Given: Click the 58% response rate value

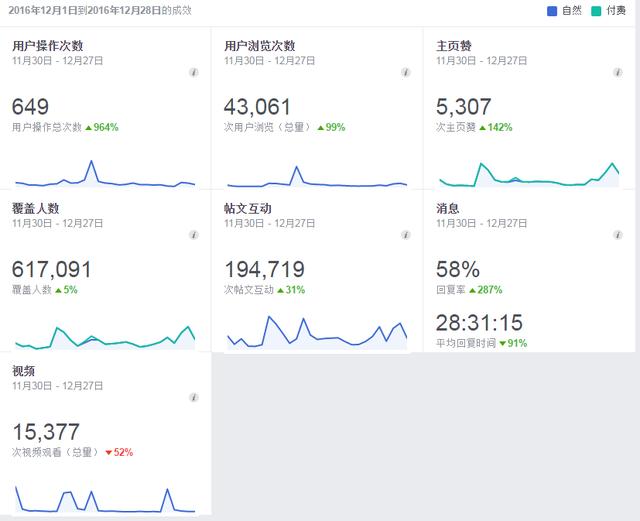Looking at the screenshot, I should click(458, 269).
